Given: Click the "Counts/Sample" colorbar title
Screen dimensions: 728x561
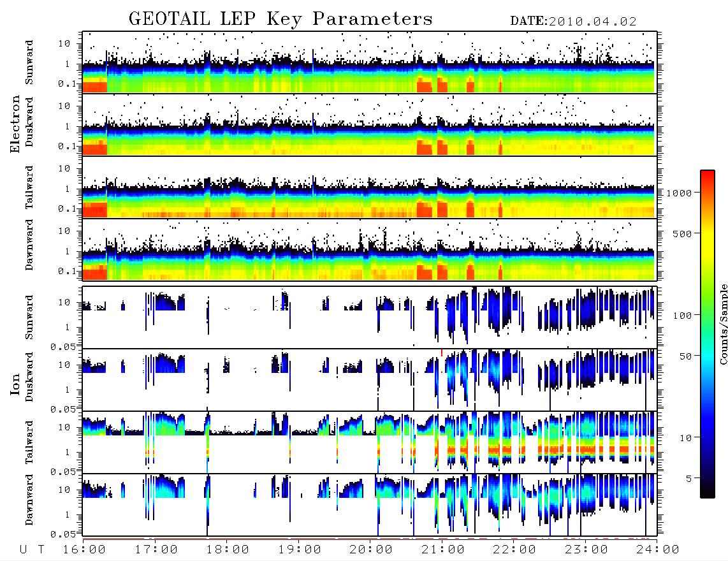Looking at the screenshot, I should [x=723, y=324].
